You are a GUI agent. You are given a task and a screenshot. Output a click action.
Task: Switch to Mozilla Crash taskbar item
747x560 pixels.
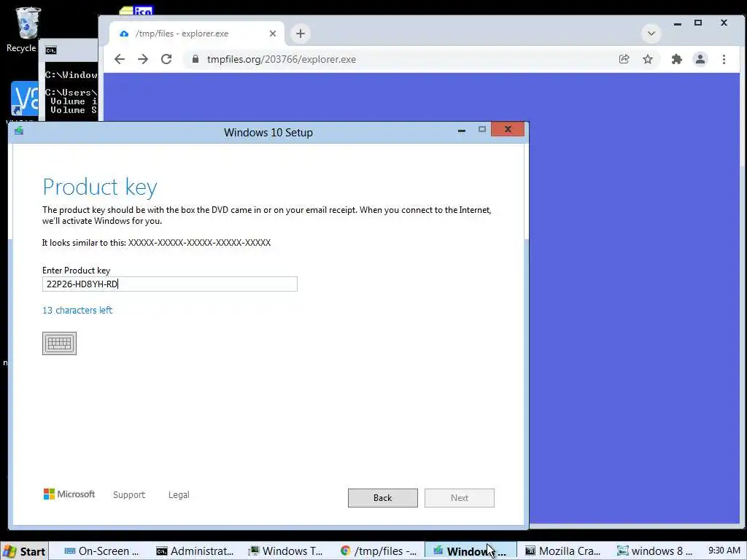(x=563, y=551)
